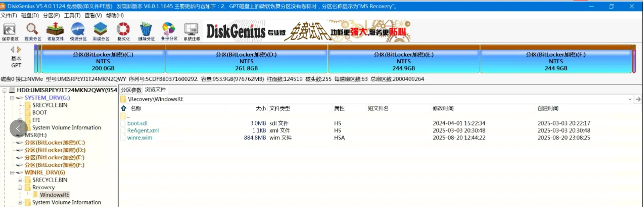The width and height of the screenshot is (644, 207).
Task: Select the EFI folder in the tree
Action: click(36, 120)
